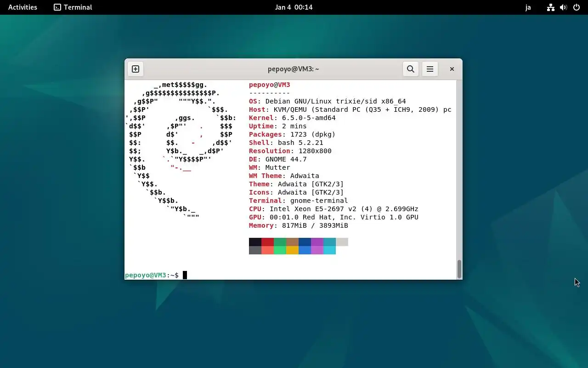The image size is (588, 368).
Task: Click the bright blue color block
Action: 305,250
